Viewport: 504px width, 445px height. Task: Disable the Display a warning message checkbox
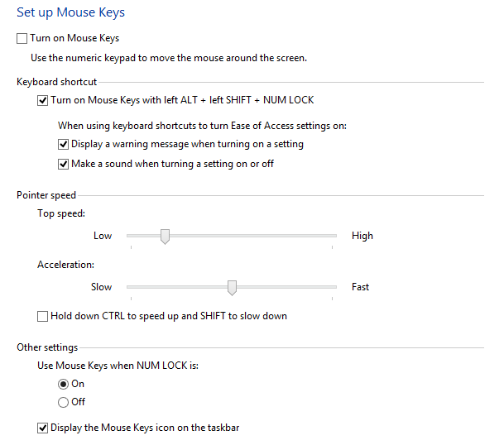click(x=64, y=144)
